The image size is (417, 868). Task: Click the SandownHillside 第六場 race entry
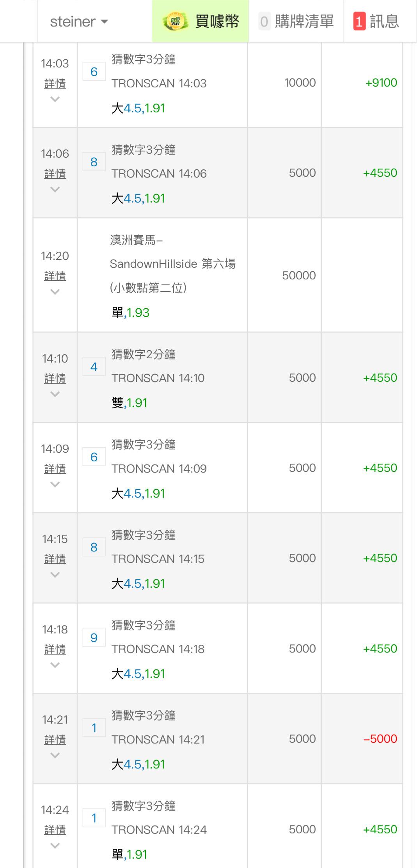click(x=172, y=264)
